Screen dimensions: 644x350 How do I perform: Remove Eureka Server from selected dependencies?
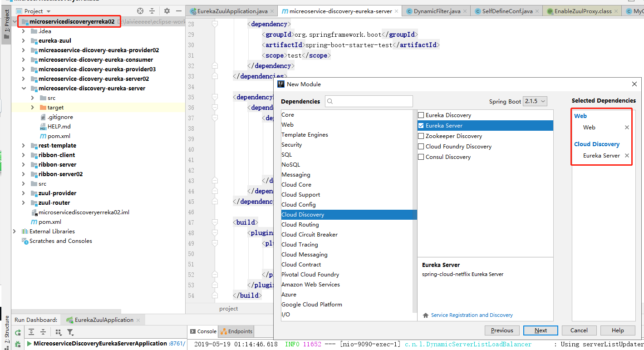tap(627, 156)
